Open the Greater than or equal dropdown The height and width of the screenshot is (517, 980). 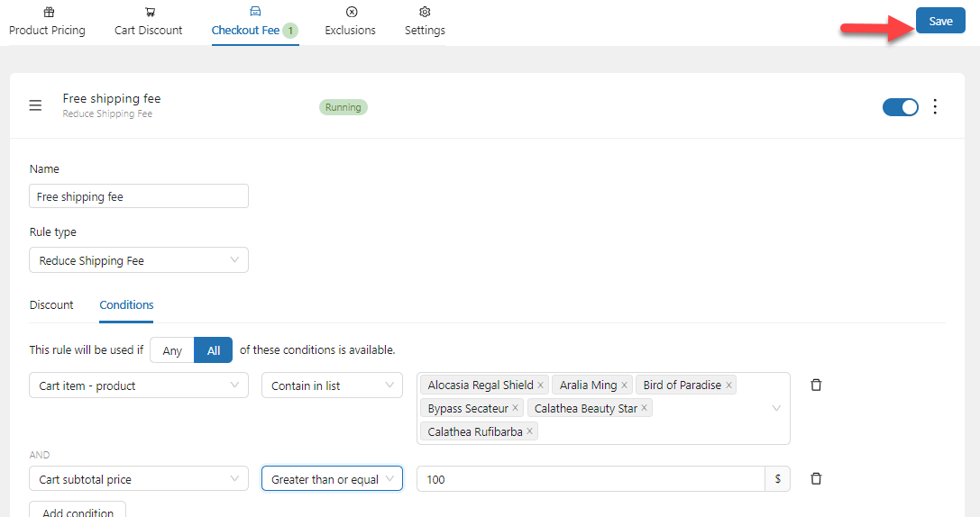click(332, 479)
